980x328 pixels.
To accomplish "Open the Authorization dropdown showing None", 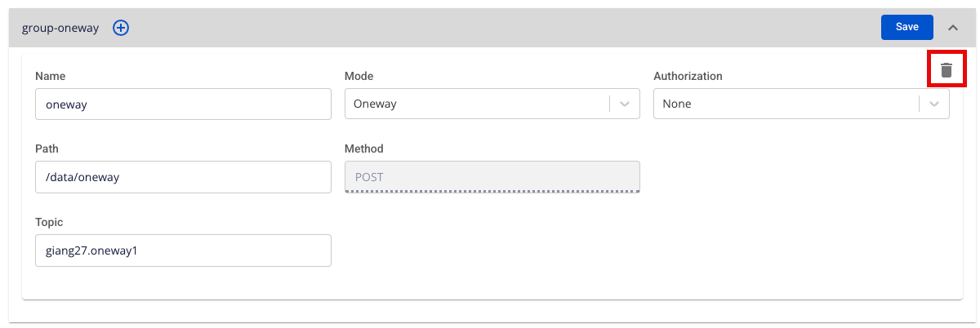I will pyautogui.click(x=786, y=104).
